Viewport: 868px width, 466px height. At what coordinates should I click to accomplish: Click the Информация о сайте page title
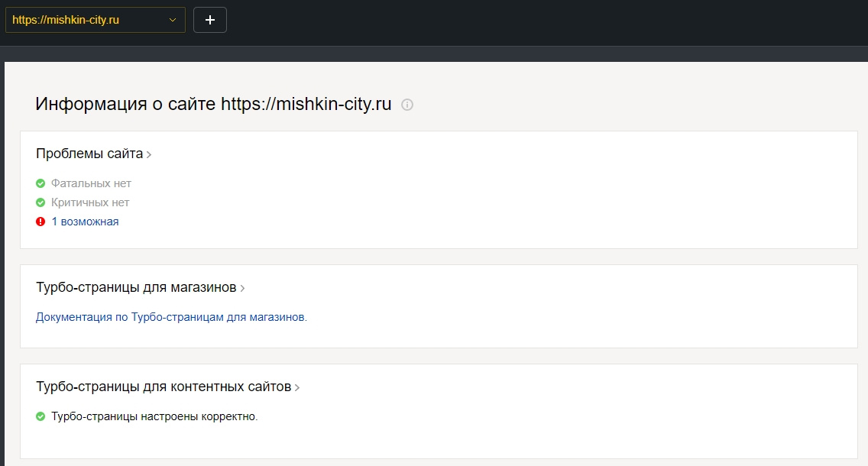[213, 105]
